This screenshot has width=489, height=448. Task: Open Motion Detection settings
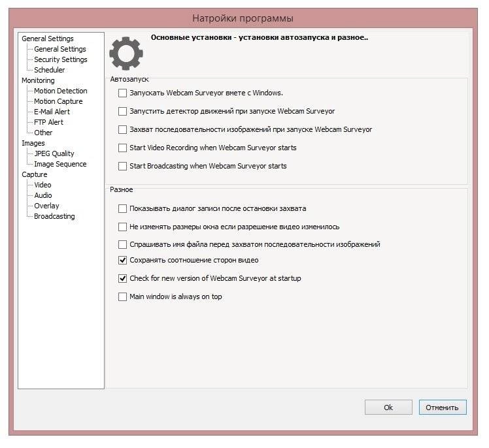pos(61,91)
